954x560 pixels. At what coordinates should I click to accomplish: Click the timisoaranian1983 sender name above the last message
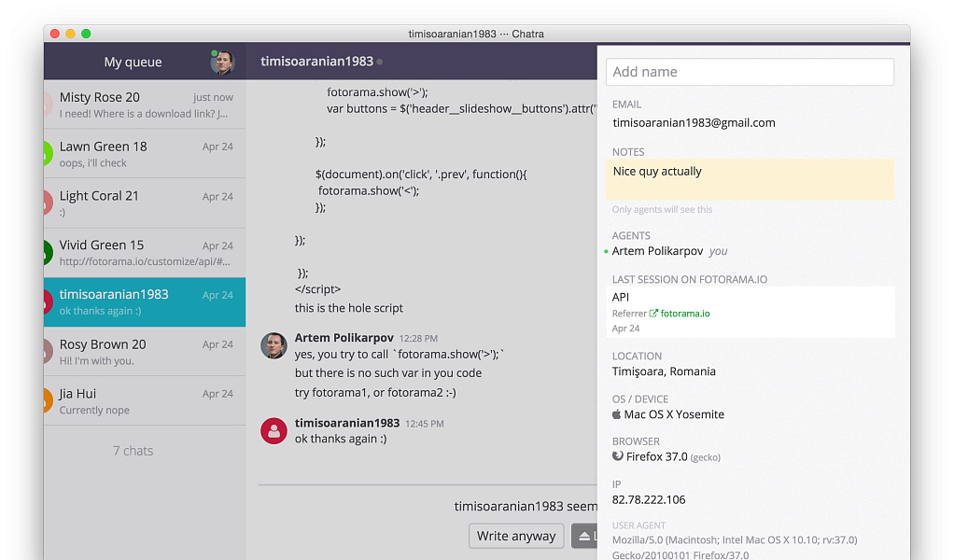(347, 423)
